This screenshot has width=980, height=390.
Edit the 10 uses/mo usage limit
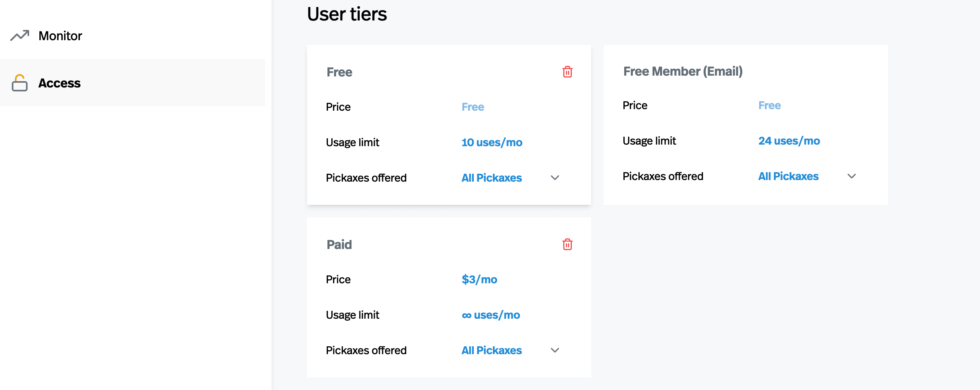[492, 142]
